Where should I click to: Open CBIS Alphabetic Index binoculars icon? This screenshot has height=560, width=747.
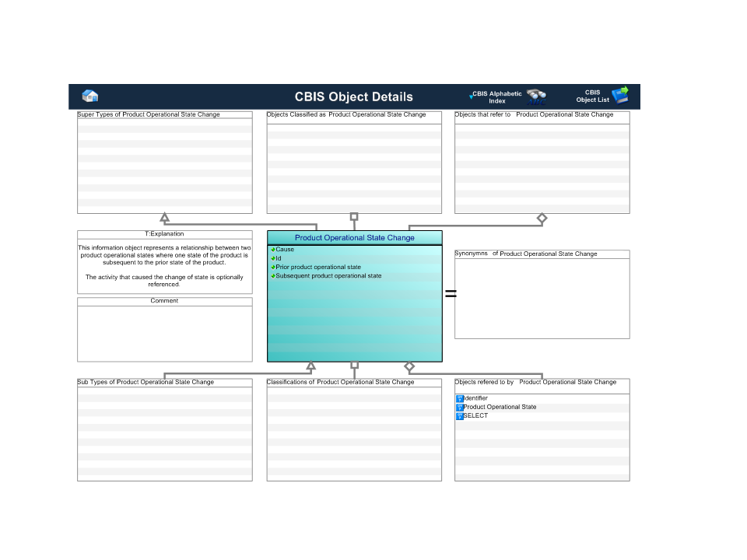point(537,96)
